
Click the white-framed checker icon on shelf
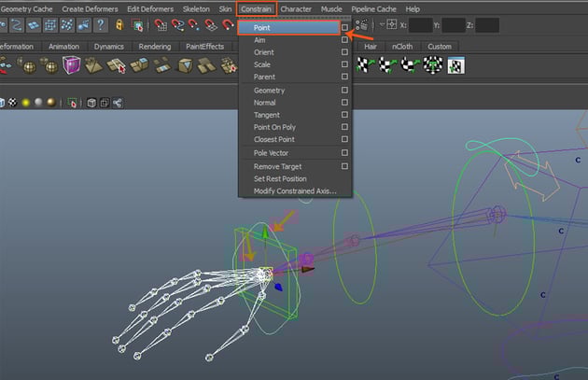click(x=455, y=64)
